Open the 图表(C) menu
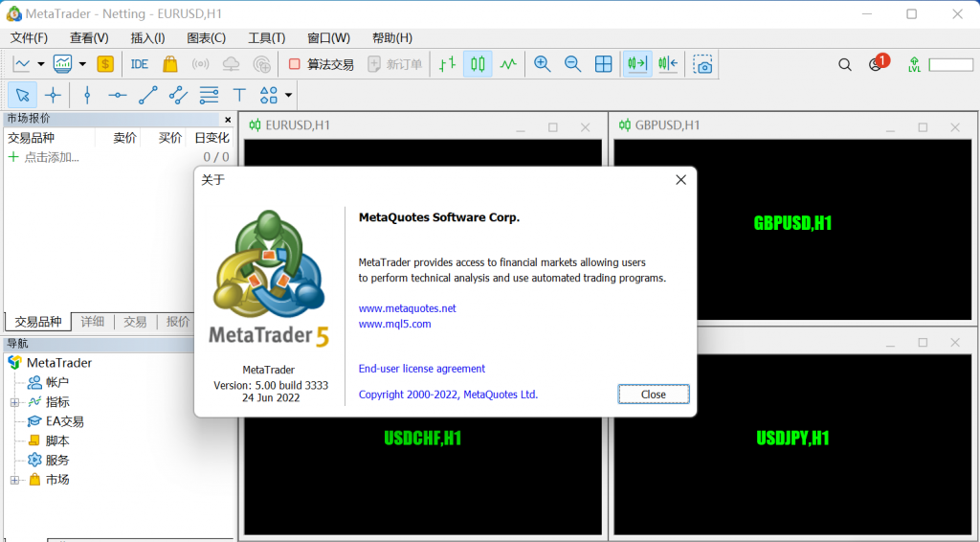 pyautogui.click(x=207, y=38)
